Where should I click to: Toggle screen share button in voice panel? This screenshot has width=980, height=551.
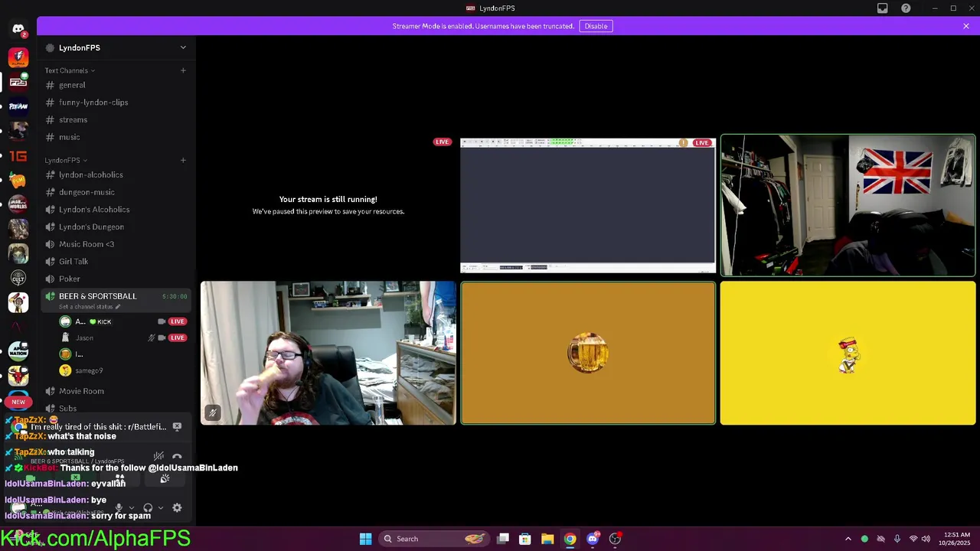tap(75, 479)
